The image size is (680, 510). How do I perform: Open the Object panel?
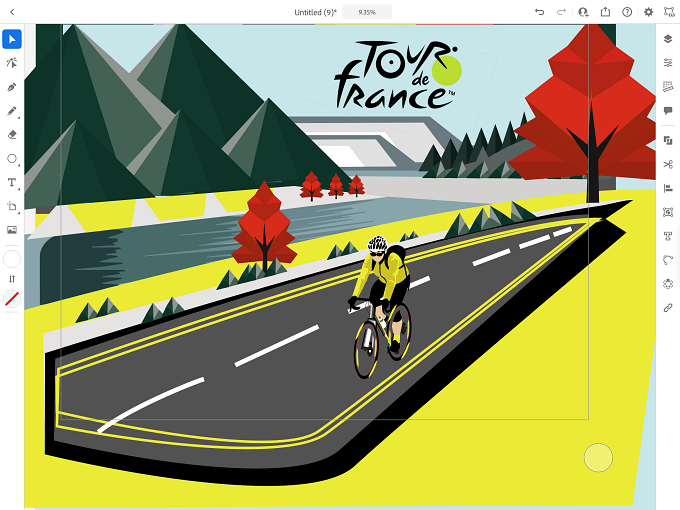point(668,212)
